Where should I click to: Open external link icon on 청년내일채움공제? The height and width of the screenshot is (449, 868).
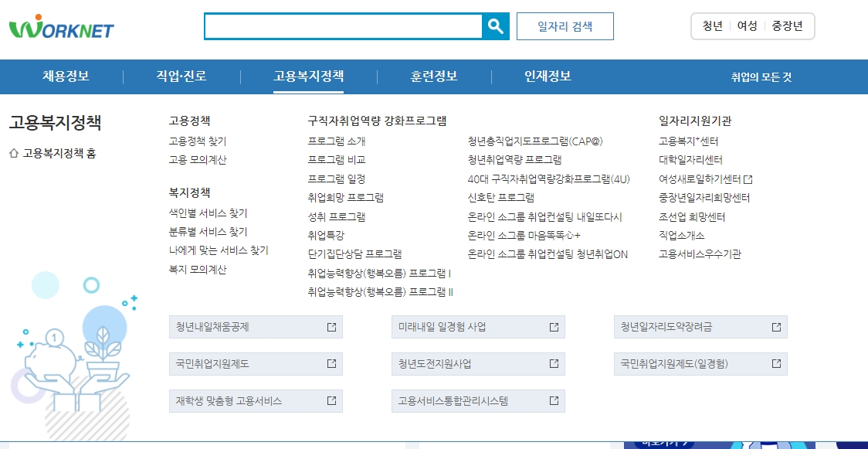(x=331, y=326)
